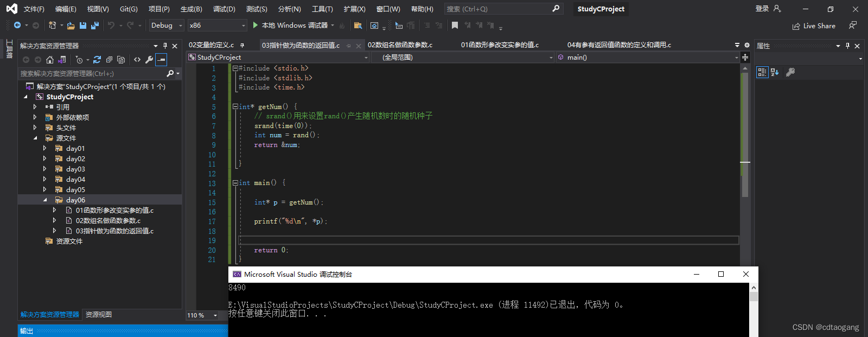Screen dimensions: 868x337
Task: Click the Visual Studio search box
Action: click(x=503, y=9)
